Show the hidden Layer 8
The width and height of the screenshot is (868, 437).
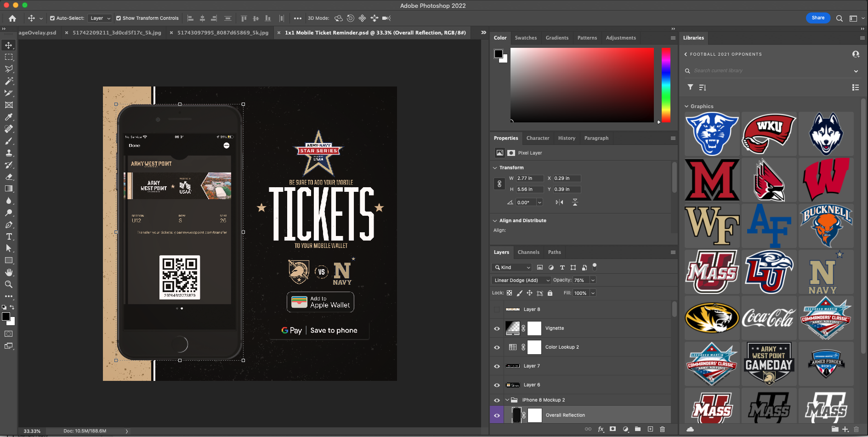[x=497, y=310]
